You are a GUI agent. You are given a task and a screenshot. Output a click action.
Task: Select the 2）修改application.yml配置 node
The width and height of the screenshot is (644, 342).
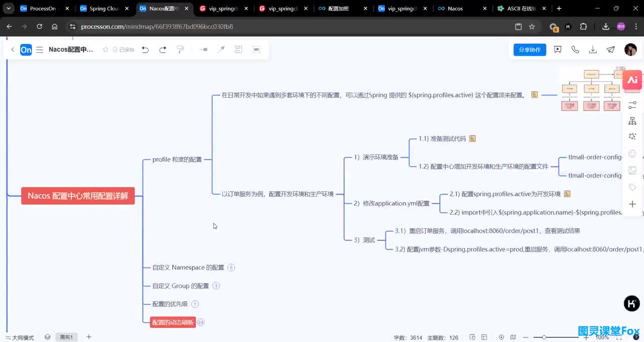tap(391, 203)
